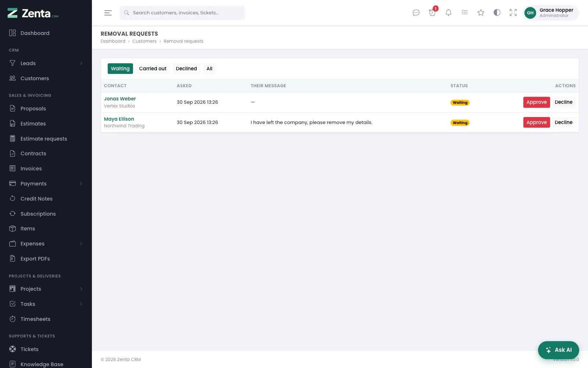Click the Credit Notes sidebar icon
Viewport: 588px width, 368px height.
12,198
